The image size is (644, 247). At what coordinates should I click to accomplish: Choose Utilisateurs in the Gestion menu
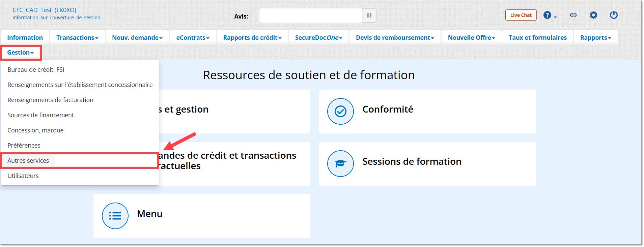point(23,176)
